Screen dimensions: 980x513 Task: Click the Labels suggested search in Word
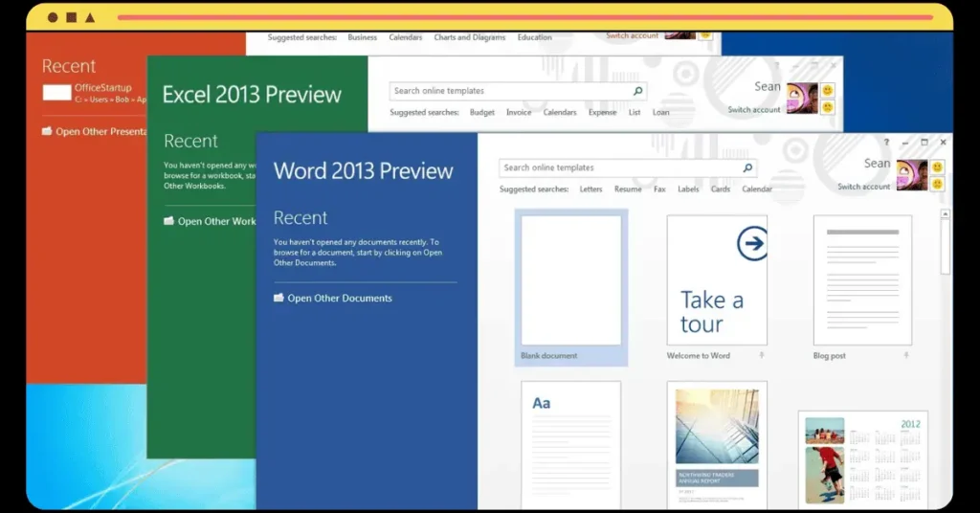[x=688, y=189]
